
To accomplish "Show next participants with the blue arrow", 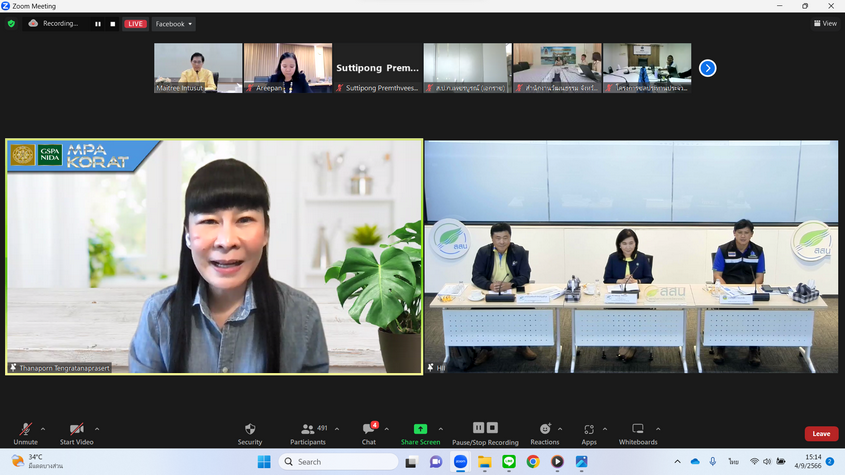I will tap(707, 68).
